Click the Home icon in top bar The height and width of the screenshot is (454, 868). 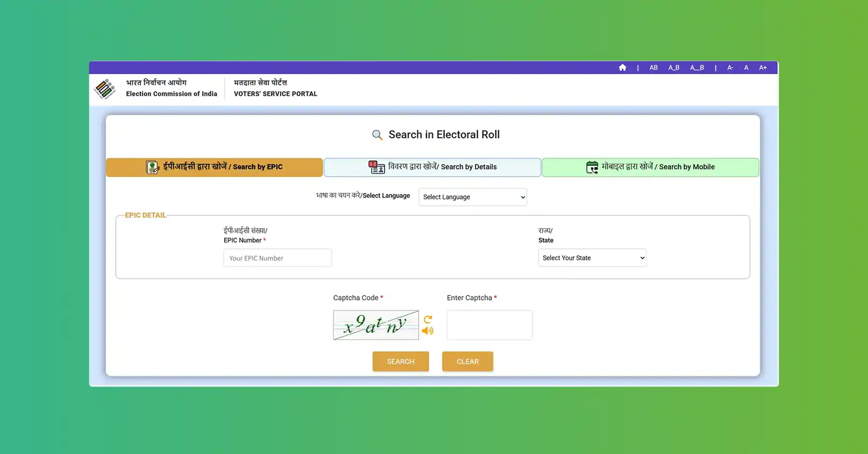tap(623, 67)
